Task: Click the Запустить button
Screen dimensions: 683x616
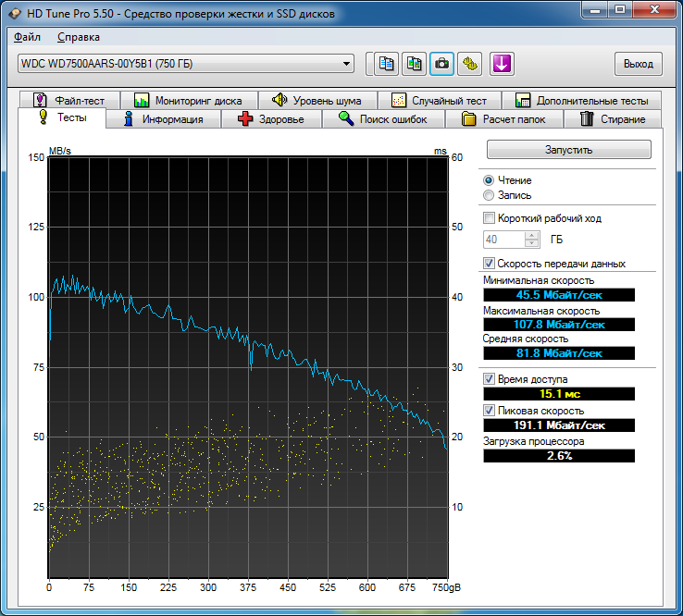Action: point(569,150)
